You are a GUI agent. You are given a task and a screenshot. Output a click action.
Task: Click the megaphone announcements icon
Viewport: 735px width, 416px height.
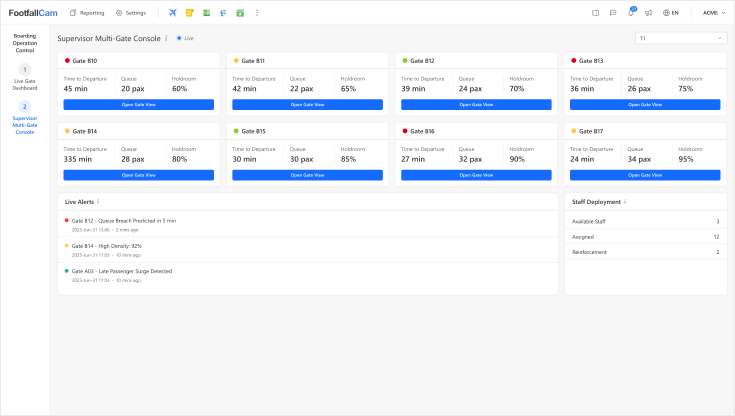tap(648, 13)
